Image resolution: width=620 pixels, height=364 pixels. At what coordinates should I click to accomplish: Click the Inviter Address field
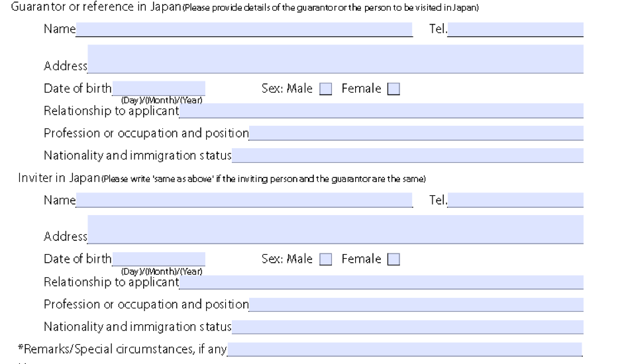pyautogui.click(x=335, y=229)
